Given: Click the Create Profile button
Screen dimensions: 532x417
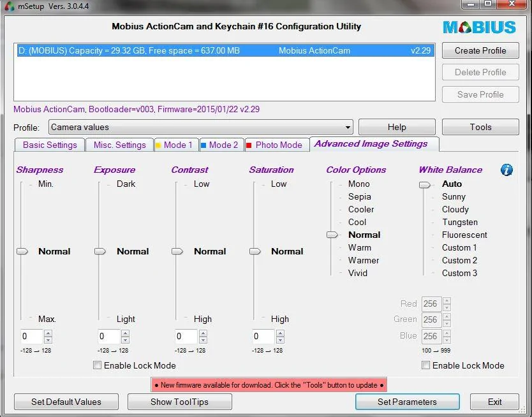Looking at the screenshot, I should (x=480, y=50).
